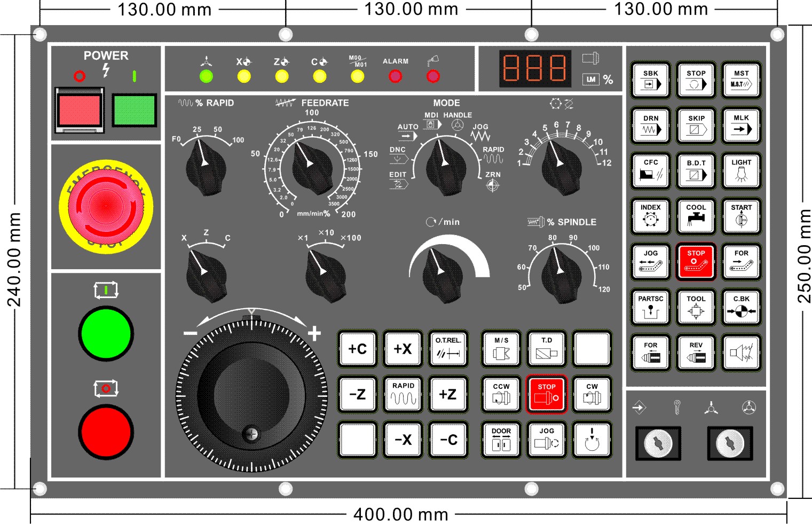Click the START button with spindle icon
Screen dimensions: 812x524
741,216
